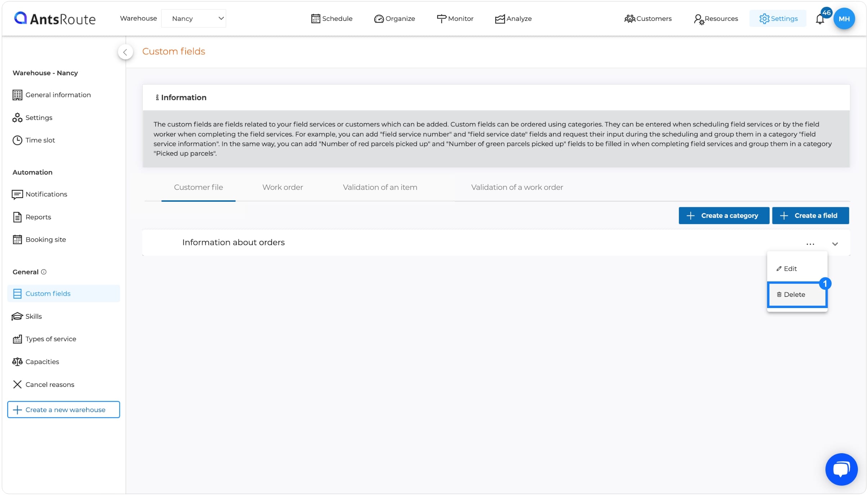Select Custom fields in the sidebar
This screenshot has height=495, width=868.
click(63, 294)
